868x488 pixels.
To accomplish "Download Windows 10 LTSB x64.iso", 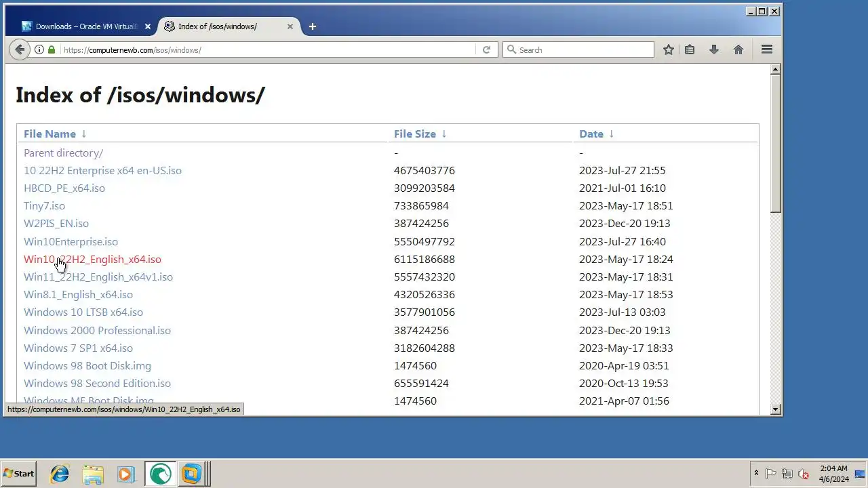I will [83, 312].
